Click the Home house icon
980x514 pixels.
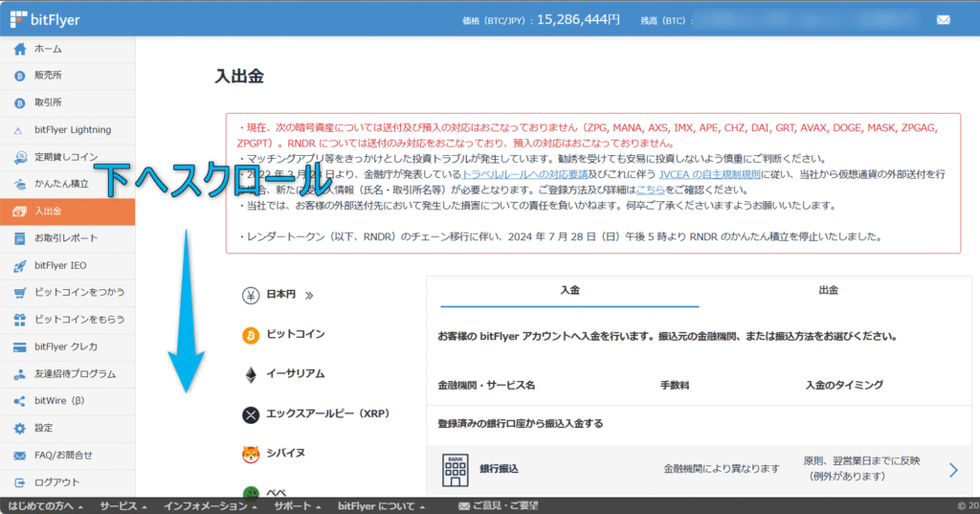[20, 49]
